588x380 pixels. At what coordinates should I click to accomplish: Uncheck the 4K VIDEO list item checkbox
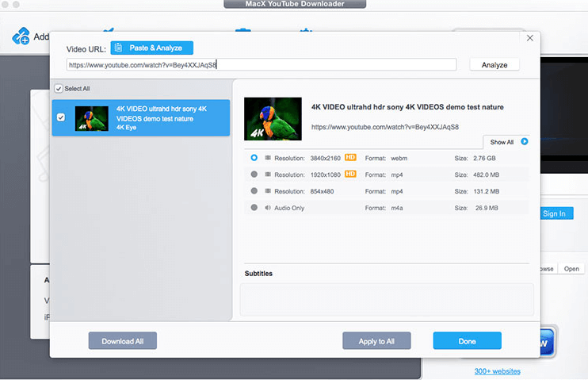(x=61, y=117)
